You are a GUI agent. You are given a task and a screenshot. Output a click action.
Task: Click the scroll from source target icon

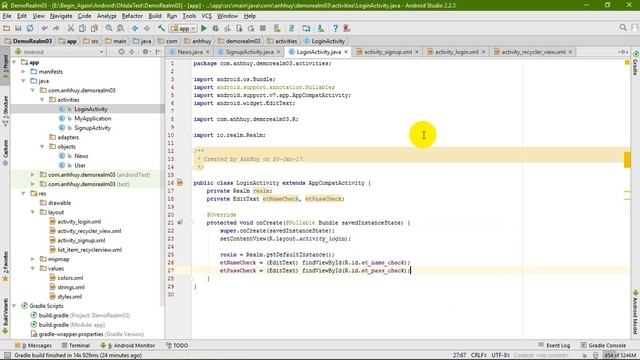[121, 52]
